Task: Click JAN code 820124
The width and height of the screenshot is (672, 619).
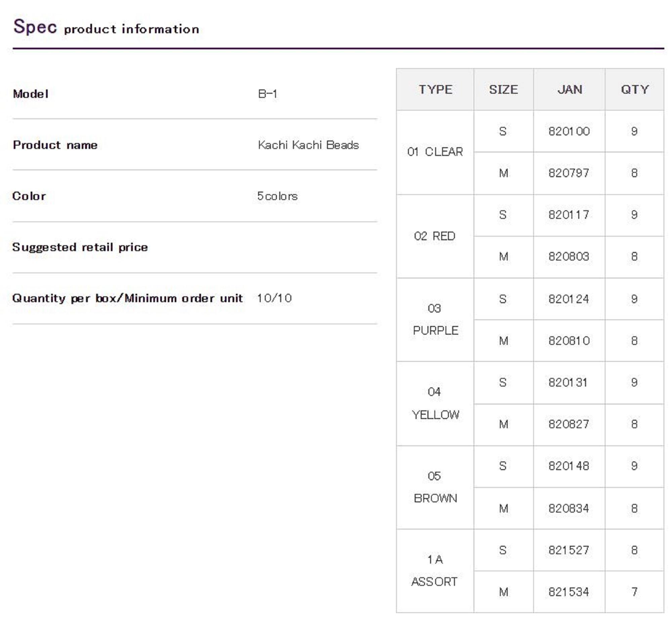Action: point(569,299)
